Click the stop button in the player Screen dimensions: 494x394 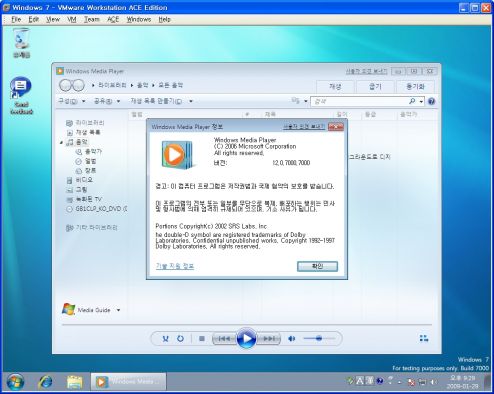pyautogui.click(x=202, y=339)
